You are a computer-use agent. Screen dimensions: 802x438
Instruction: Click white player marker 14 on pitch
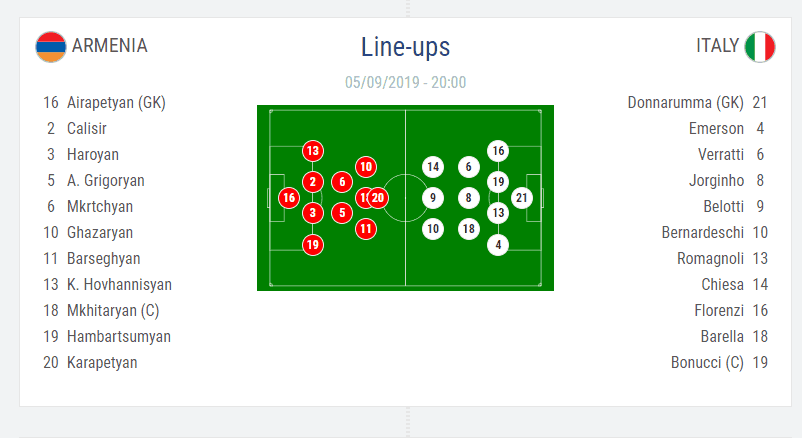(433, 167)
